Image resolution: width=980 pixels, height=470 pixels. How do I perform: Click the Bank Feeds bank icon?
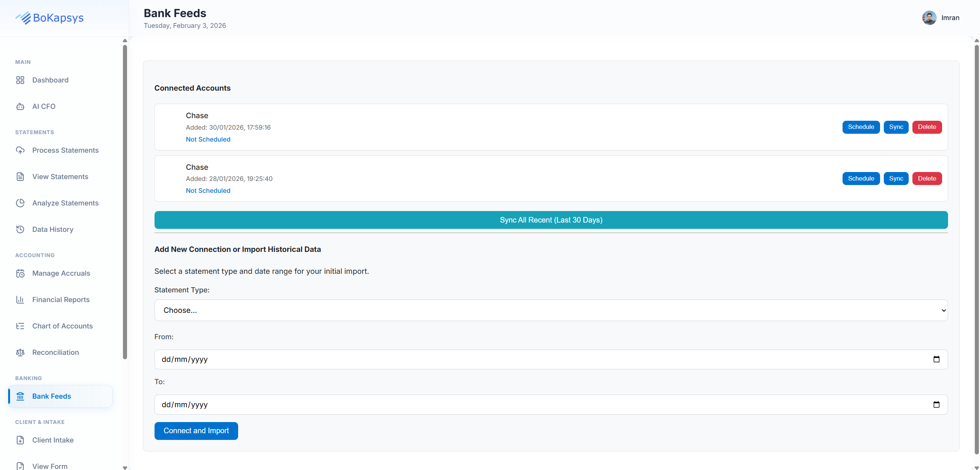[20, 396]
